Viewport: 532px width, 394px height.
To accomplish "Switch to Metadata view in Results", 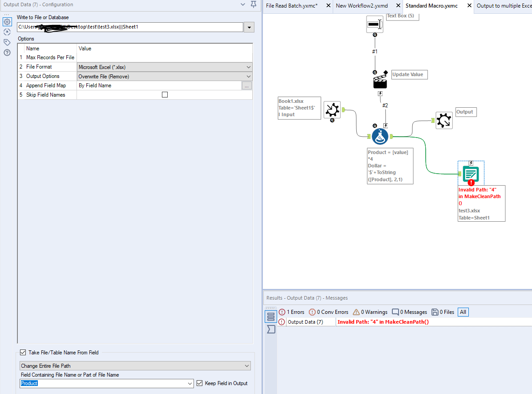I will [x=271, y=329].
